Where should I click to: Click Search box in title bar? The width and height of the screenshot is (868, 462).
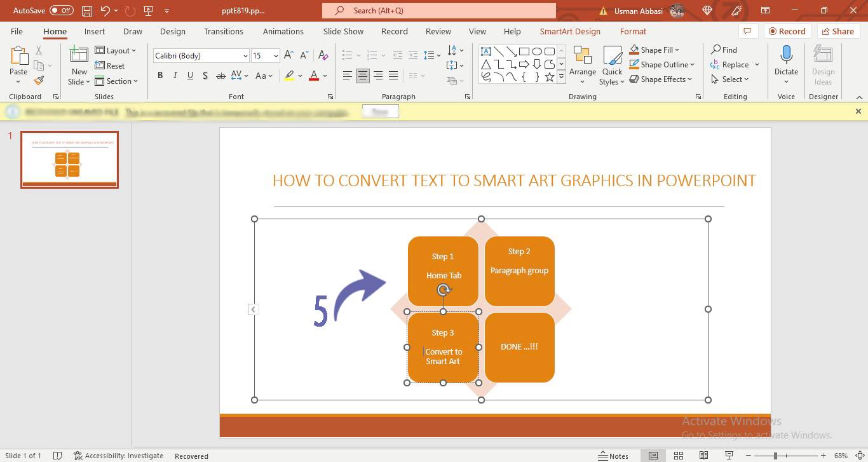pos(439,11)
